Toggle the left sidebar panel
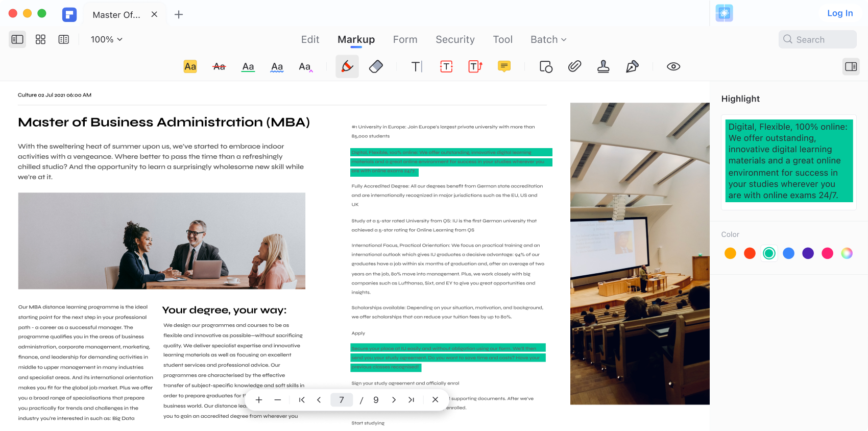Viewport: 868px width, 431px height. pos(17,39)
